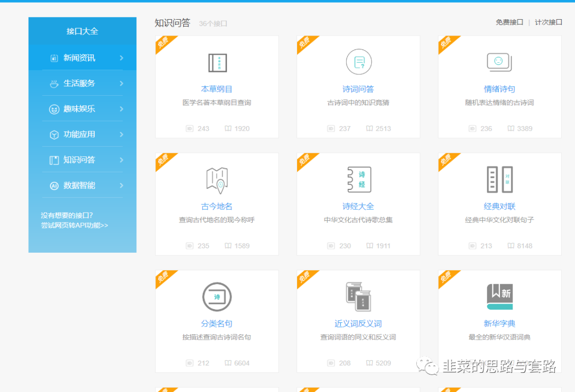Click the description 中华文化古代诗歌总集

pos(358,220)
